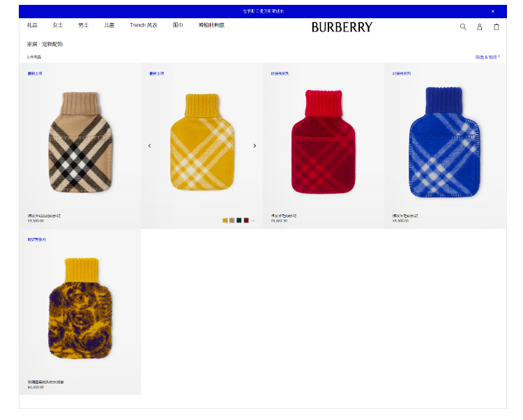523x420 pixels.
Task: Open the shopping bag icon
Action: [x=497, y=27]
